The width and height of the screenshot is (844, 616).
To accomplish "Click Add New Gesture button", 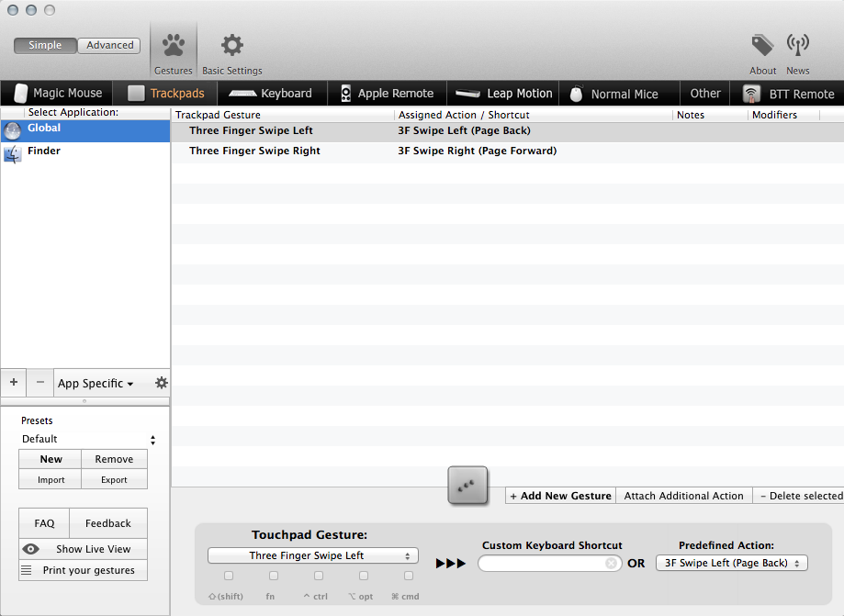I will click(560, 496).
